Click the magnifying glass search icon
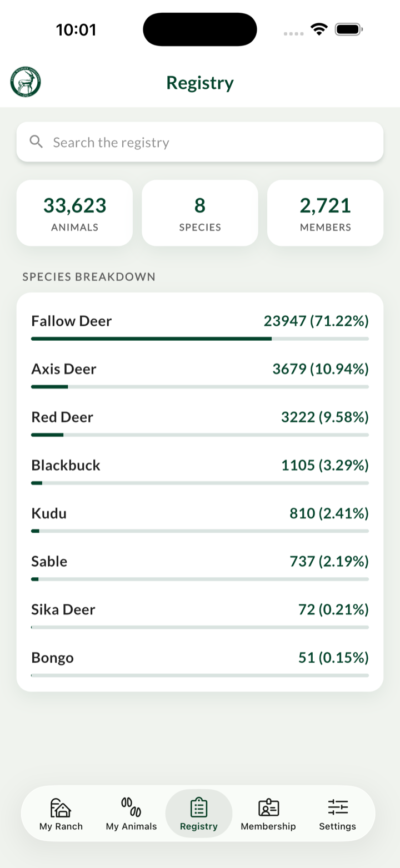The image size is (400, 868). coord(37,142)
